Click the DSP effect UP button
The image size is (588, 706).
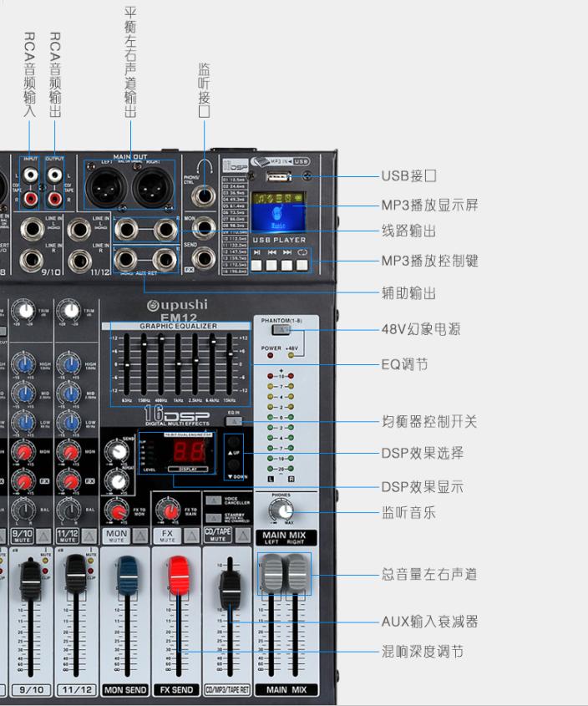coord(233,442)
